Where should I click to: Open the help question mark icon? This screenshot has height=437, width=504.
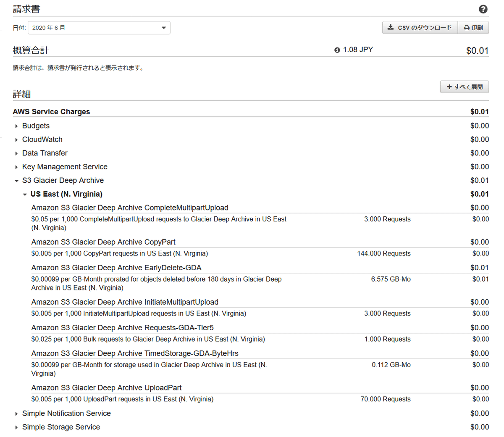click(483, 9)
